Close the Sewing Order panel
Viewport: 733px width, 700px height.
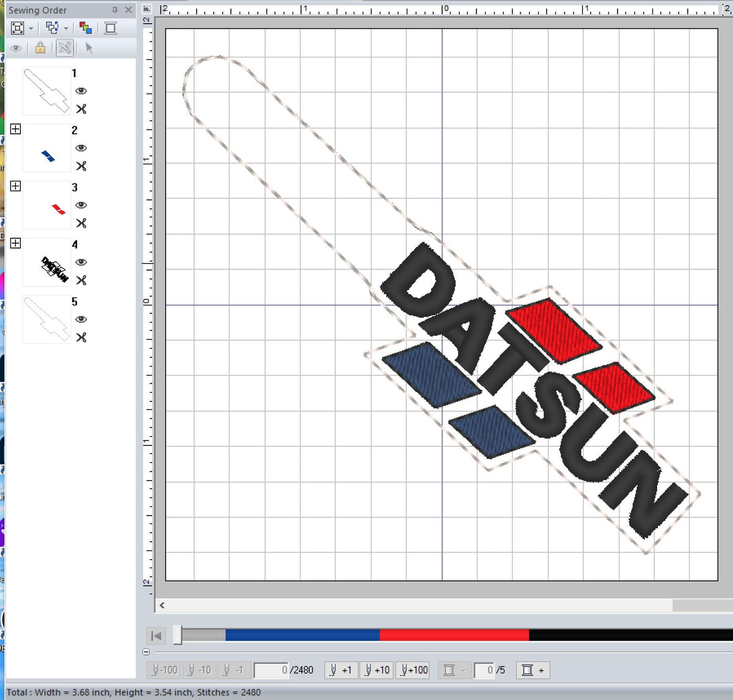click(x=128, y=10)
